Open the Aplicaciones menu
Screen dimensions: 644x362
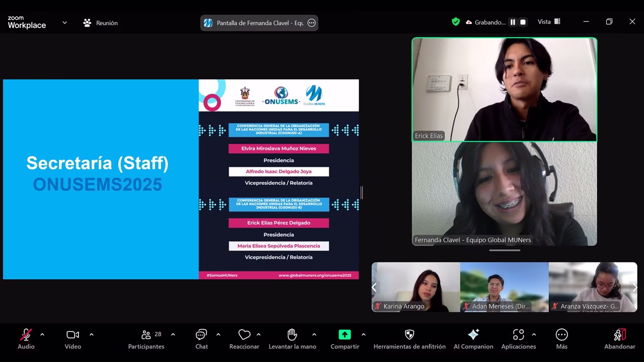pyautogui.click(x=518, y=335)
